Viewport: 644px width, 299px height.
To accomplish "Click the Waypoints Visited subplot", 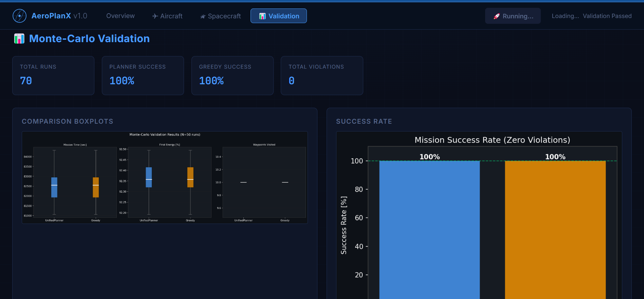I will click(x=264, y=182).
